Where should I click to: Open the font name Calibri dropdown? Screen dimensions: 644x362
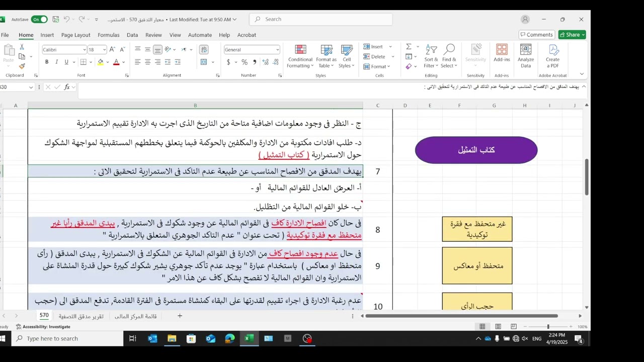coord(84,49)
